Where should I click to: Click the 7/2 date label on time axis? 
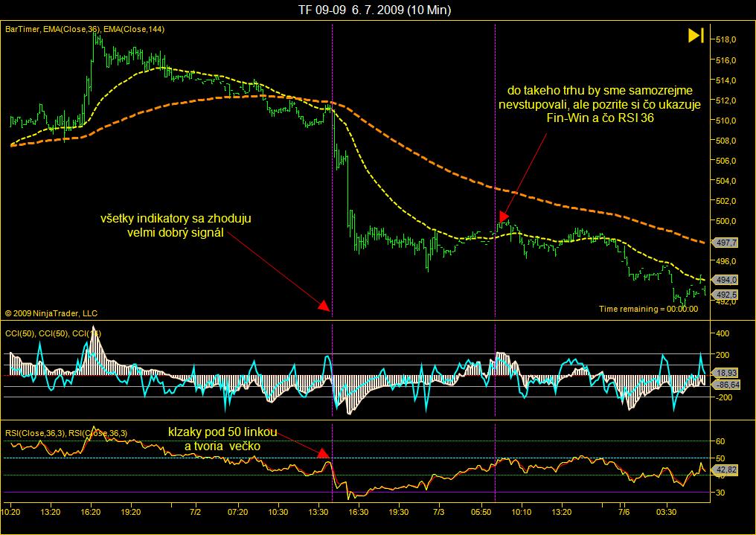(x=195, y=512)
